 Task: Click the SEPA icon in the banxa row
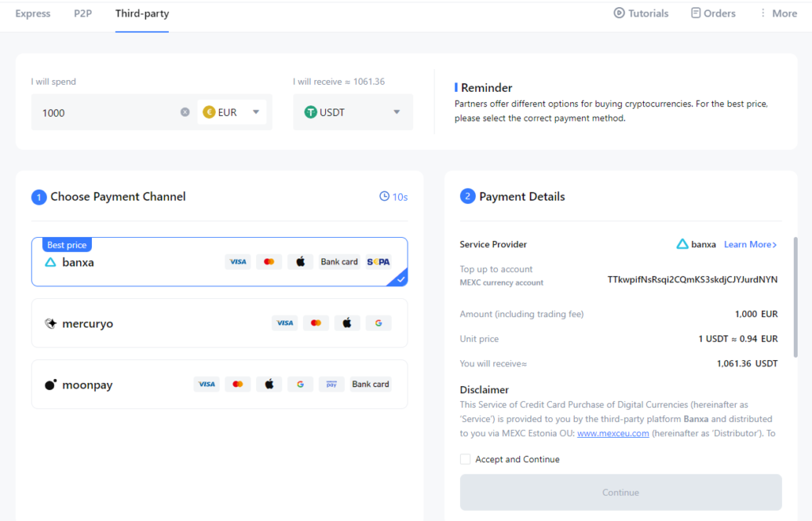pos(378,262)
